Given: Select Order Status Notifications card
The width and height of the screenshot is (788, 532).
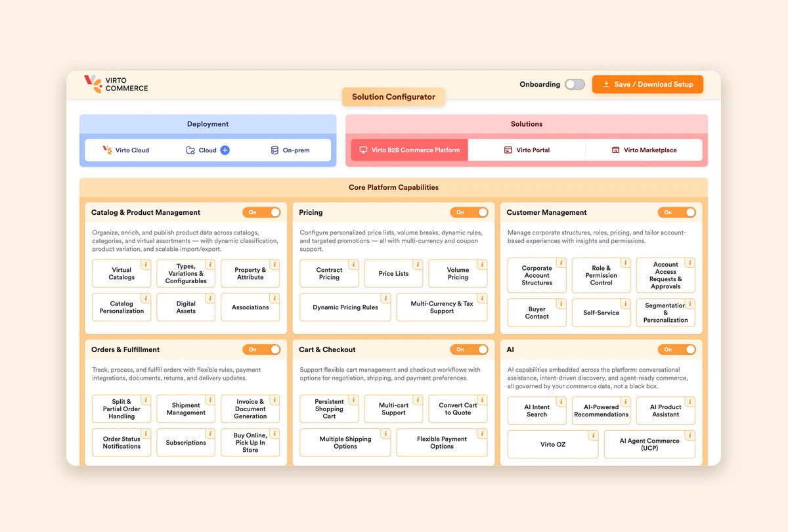Looking at the screenshot, I should [121, 443].
